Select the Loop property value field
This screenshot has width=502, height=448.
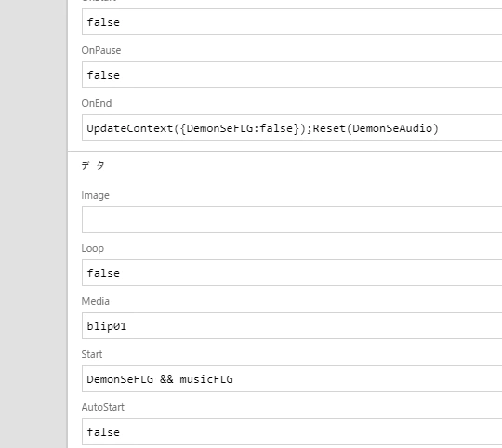pos(292,273)
